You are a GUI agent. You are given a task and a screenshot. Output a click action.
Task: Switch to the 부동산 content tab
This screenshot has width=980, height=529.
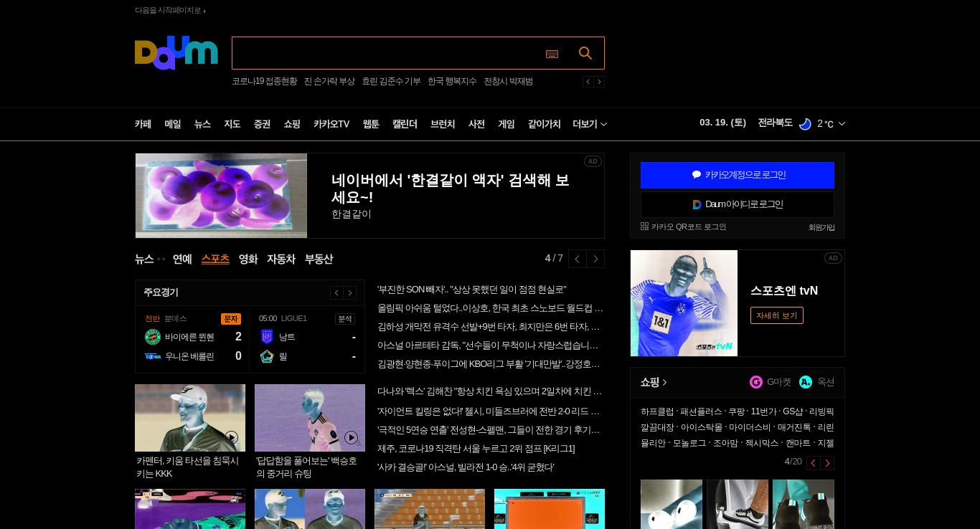pos(319,259)
